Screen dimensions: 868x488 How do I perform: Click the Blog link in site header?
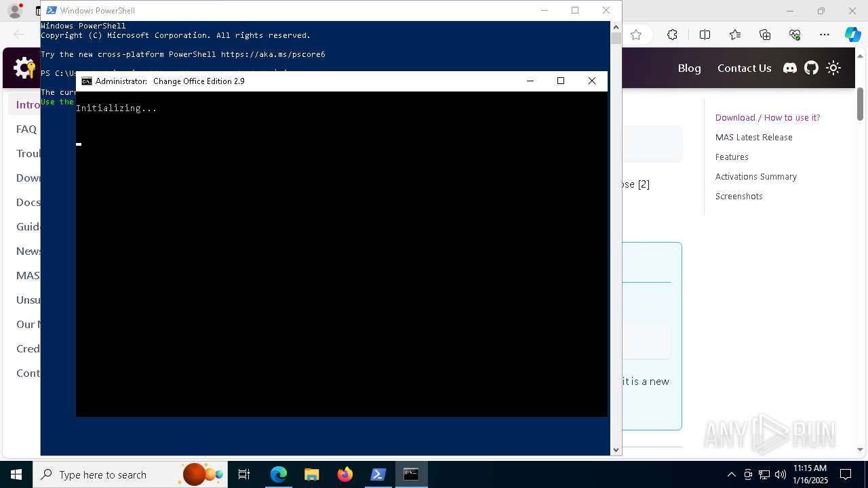coord(689,68)
